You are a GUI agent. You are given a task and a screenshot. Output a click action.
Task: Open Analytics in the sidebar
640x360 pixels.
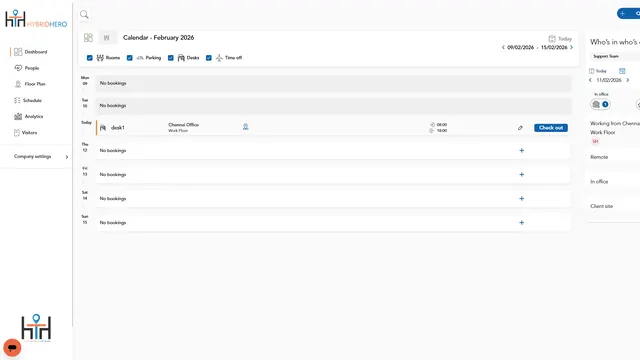[29, 116]
